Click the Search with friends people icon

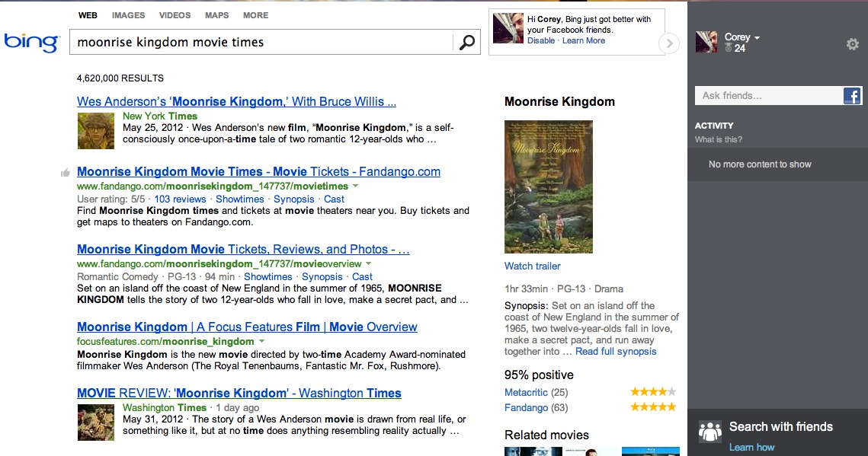[x=709, y=431]
